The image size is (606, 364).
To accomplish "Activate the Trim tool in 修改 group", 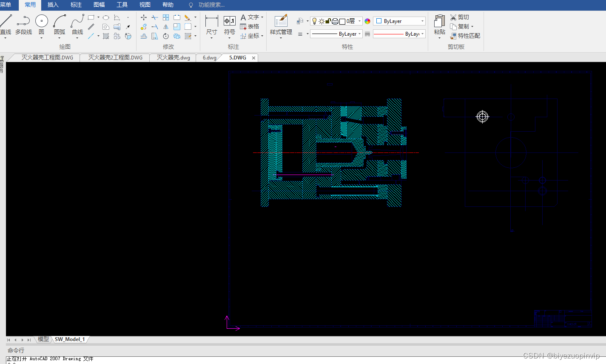I will coord(155,17).
